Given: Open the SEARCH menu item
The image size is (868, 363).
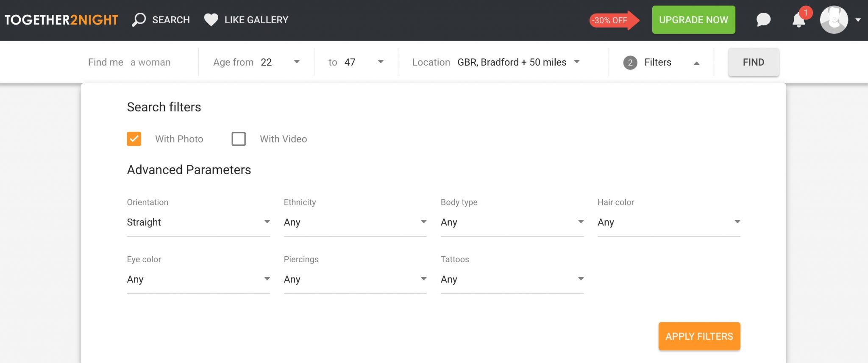Looking at the screenshot, I should pos(171,20).
